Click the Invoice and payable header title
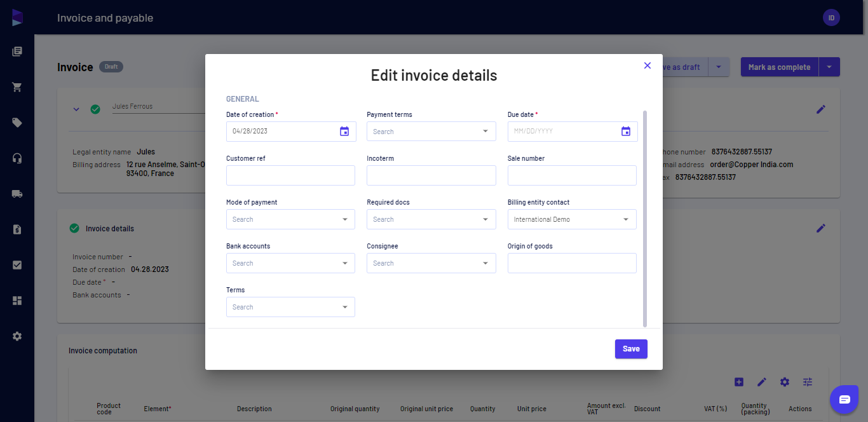The width and height of the screenshot is (868, 422). pos(105,18)
